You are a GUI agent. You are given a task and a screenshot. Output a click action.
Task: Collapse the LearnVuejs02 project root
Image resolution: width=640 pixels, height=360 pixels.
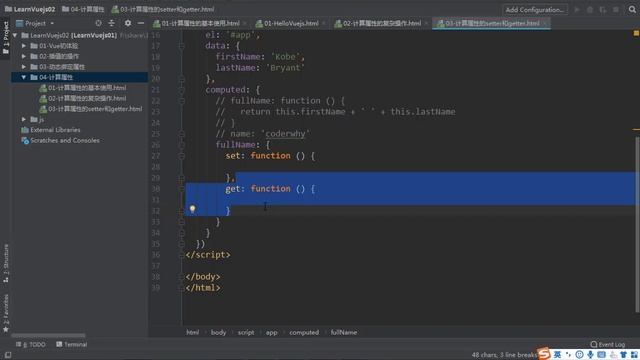tap(15, 35)
